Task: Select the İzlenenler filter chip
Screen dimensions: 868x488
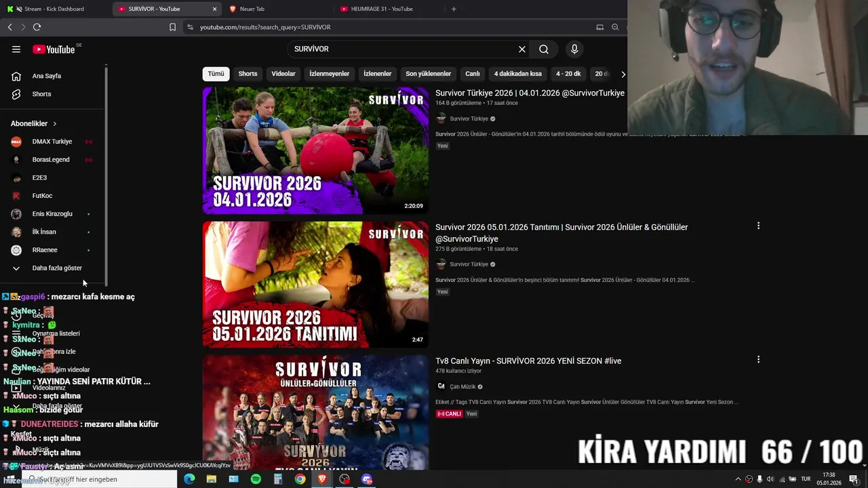Action: [x=378, y=74]
